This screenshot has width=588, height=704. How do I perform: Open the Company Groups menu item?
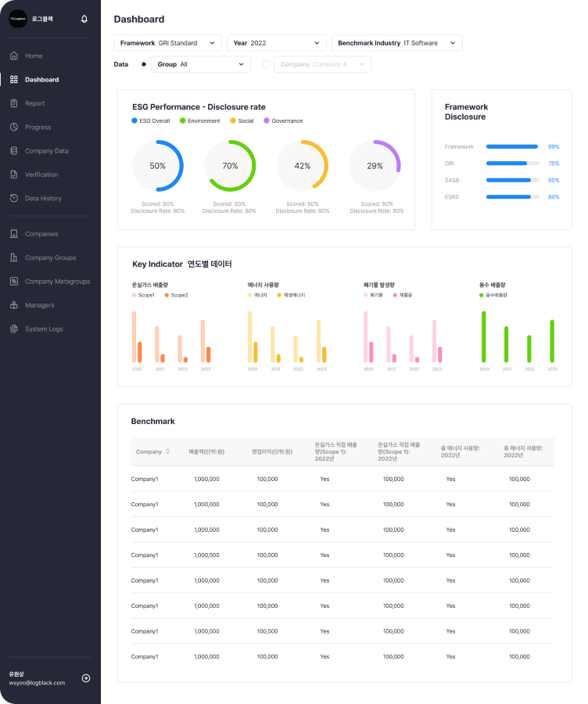coord(51,257)
